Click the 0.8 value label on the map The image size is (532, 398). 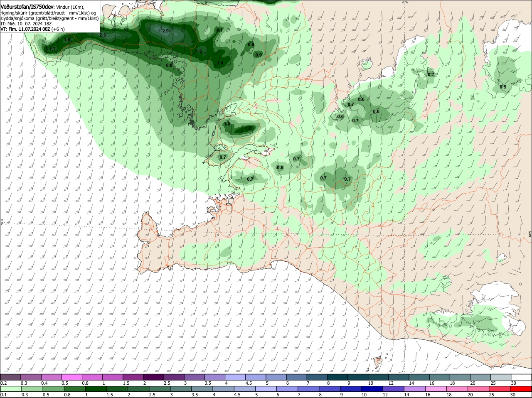(x=169, y=65)
